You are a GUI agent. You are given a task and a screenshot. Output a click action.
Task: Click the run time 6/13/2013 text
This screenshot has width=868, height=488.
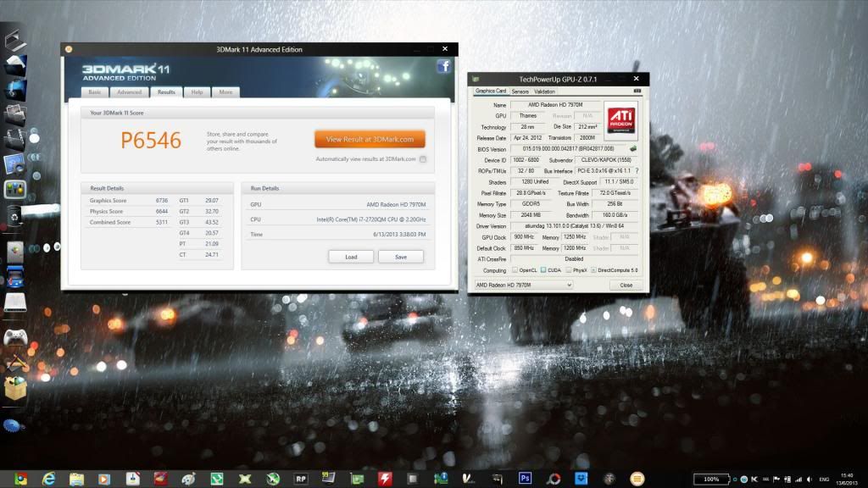(399, 235)
